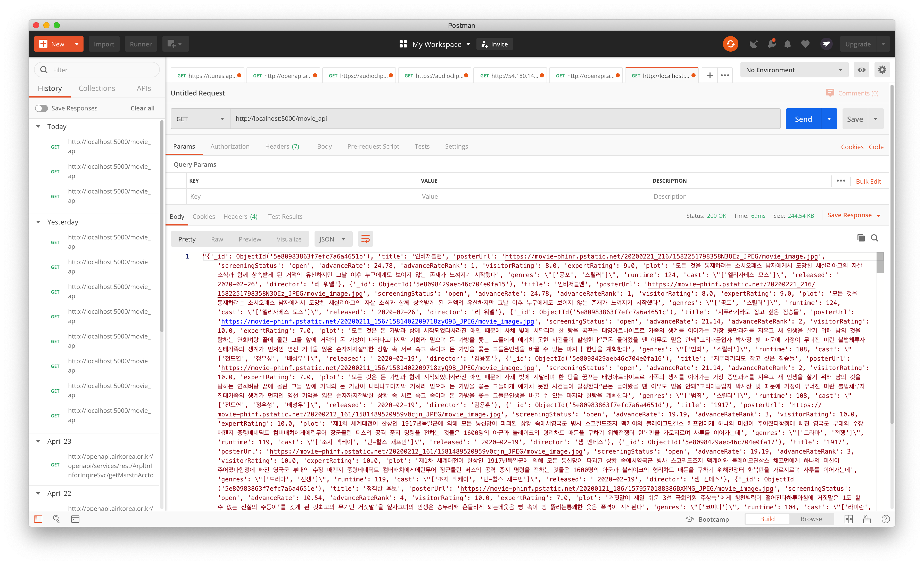Open the Authorization request tab
The image size is (924, 565).
[x=230, y=146]
